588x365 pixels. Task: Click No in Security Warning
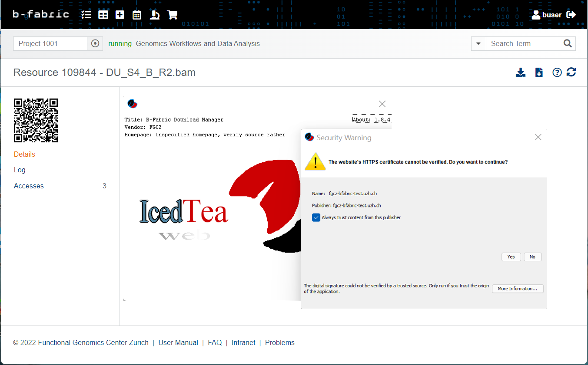[532, 257]
